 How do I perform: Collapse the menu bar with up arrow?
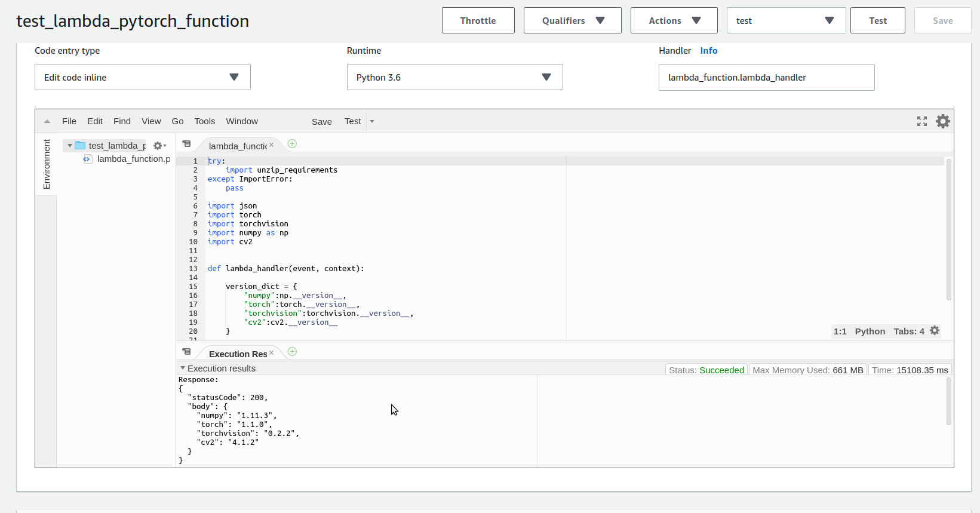coord(47,121)
